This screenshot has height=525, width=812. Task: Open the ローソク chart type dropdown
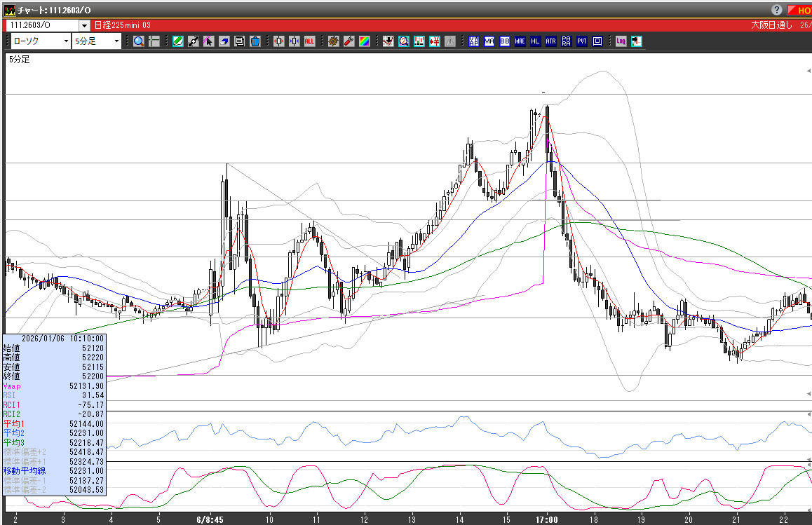(x=41, y=41)
